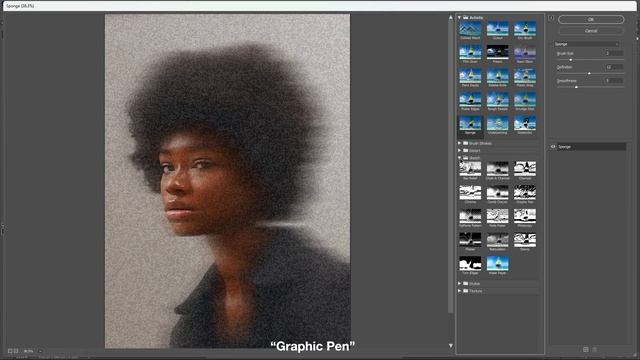The width and height of the screenshot is (640, 360).
Task: Select the Bas Relief sketch filter
Action: [x=470, y=170]
